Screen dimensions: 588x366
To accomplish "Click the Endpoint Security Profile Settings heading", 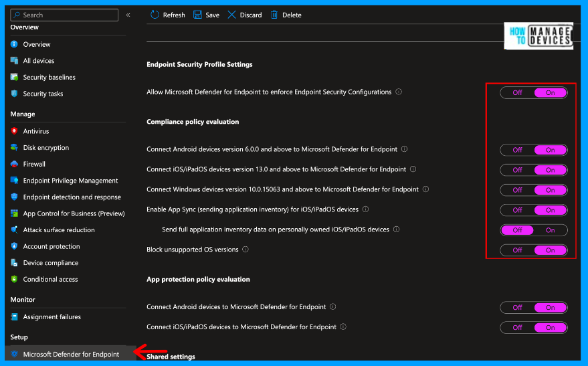I will click(199, 64).
